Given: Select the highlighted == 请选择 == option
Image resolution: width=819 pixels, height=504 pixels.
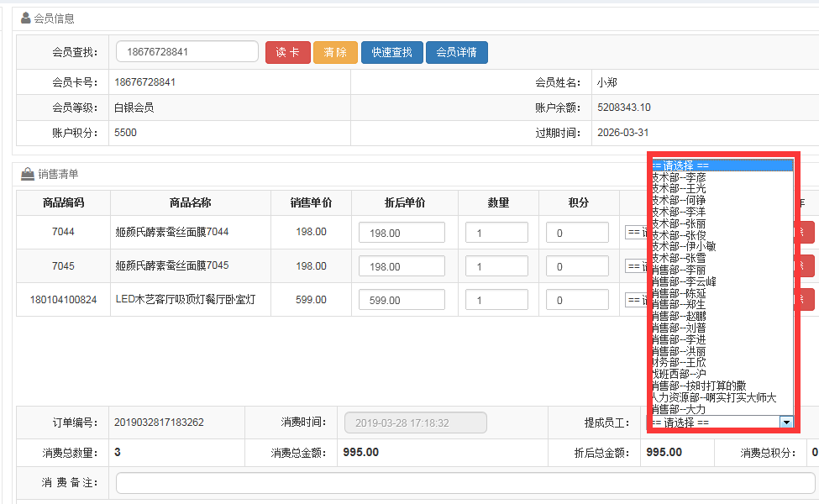Looking at the screenshot, I should (721, 166).
